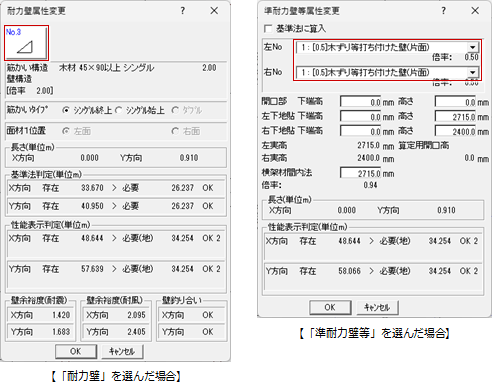Click the No.3 brace type icon button

pos(26,43)
